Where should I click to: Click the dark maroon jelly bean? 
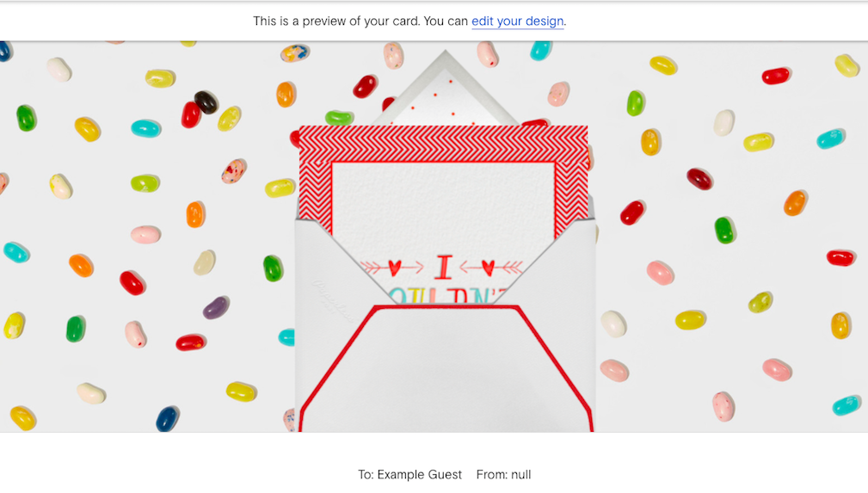pyautogui.click(x=699, y=179)
